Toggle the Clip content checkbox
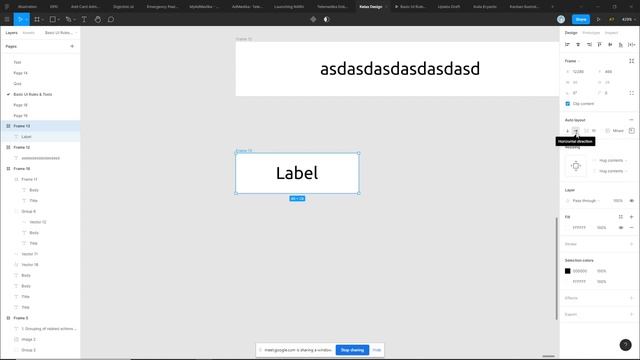640x360 pixels. click(567, 104)
